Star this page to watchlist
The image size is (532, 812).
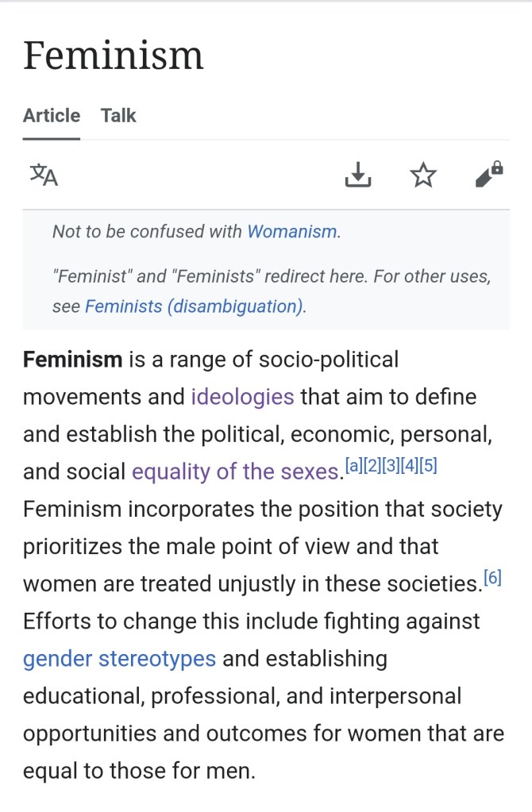[424, 175]
